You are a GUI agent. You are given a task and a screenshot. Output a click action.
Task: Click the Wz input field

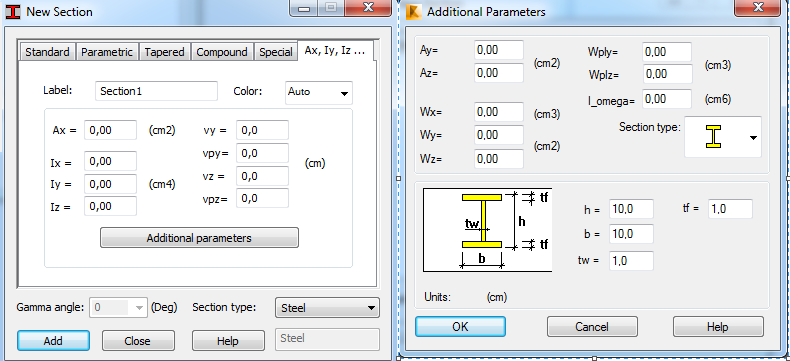499,159
